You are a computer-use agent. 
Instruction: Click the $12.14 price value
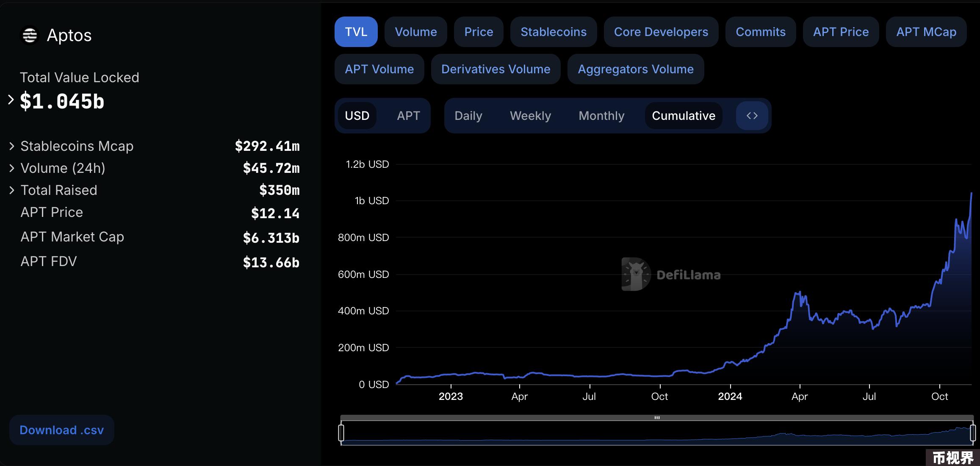pos(275,213)
